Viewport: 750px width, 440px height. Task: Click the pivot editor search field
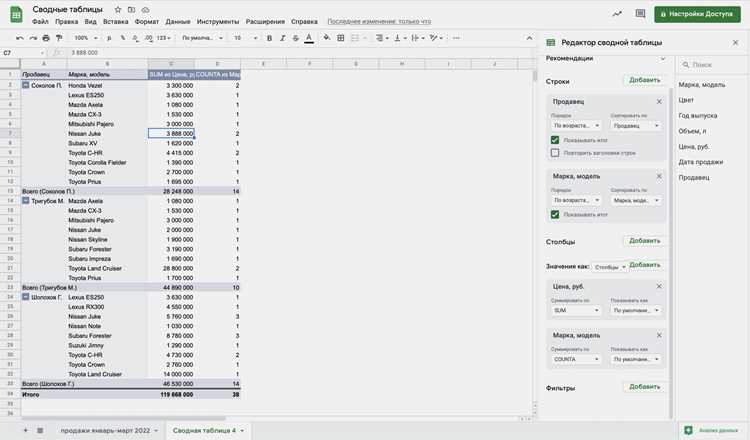click(x=713, y=65)
